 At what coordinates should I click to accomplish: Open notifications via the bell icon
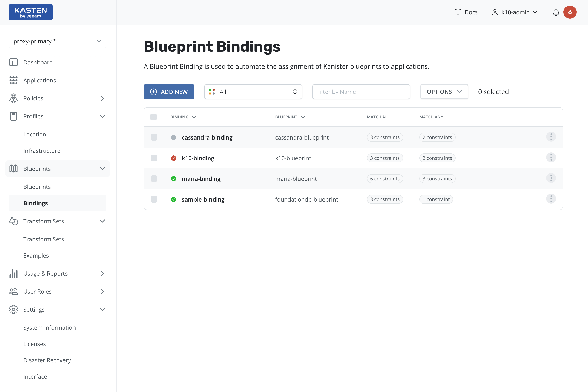point(556,12)
